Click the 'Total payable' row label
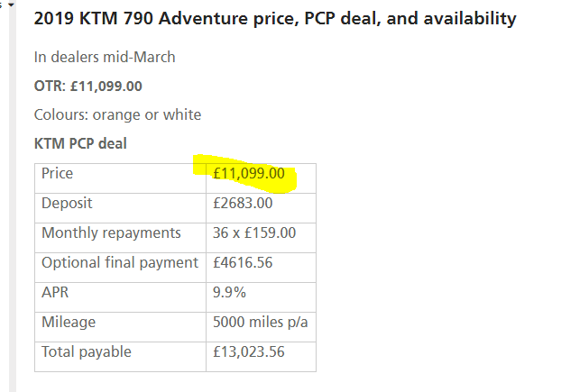The width and height of the screenshot is (561, 392). 120,357
